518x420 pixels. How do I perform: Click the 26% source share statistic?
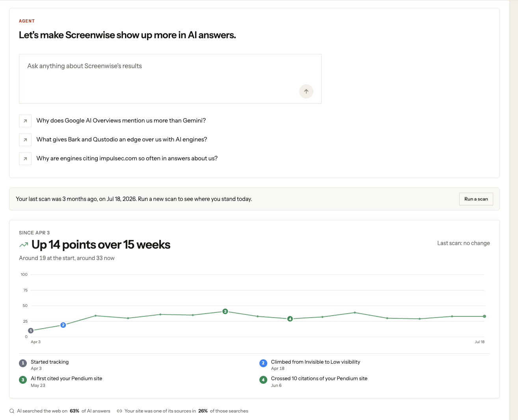(203, 411)
